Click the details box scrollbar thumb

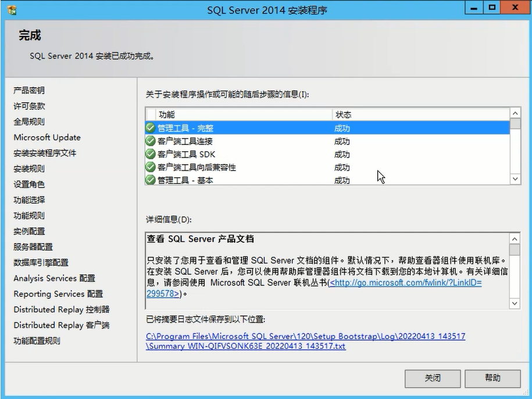coord(515,250)
